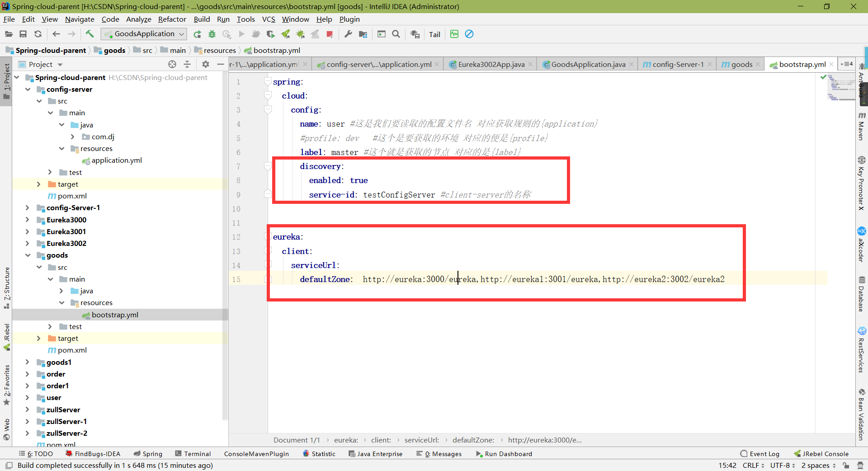Click the Tail toolbar button
Screen dimensions: 868x471
(x=434, y=34)
